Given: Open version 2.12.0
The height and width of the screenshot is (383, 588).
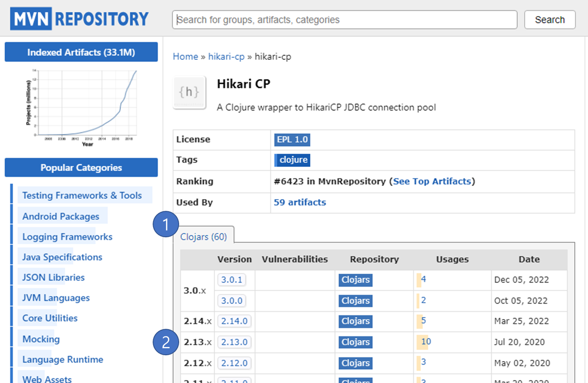Looking at the screenshot, I should pyautogui.click(x=235, y=363).
